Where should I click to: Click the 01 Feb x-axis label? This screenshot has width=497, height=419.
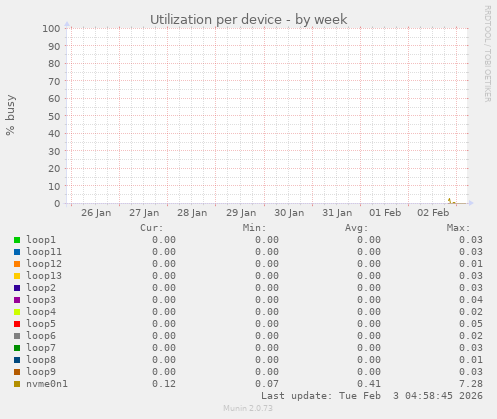[385, 213]
